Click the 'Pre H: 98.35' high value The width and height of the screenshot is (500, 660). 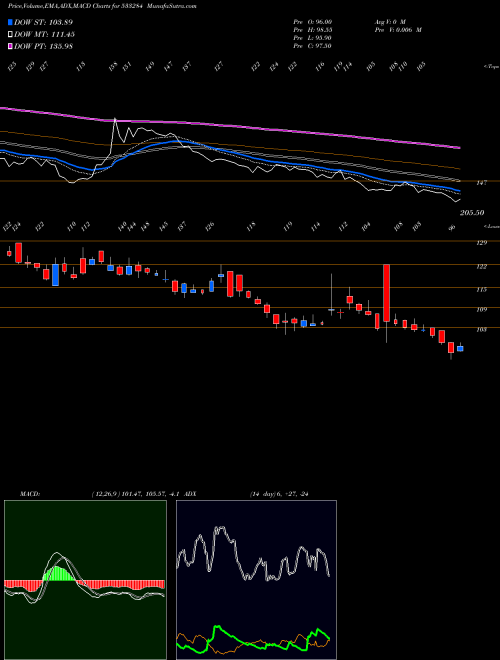pos(312,30)
